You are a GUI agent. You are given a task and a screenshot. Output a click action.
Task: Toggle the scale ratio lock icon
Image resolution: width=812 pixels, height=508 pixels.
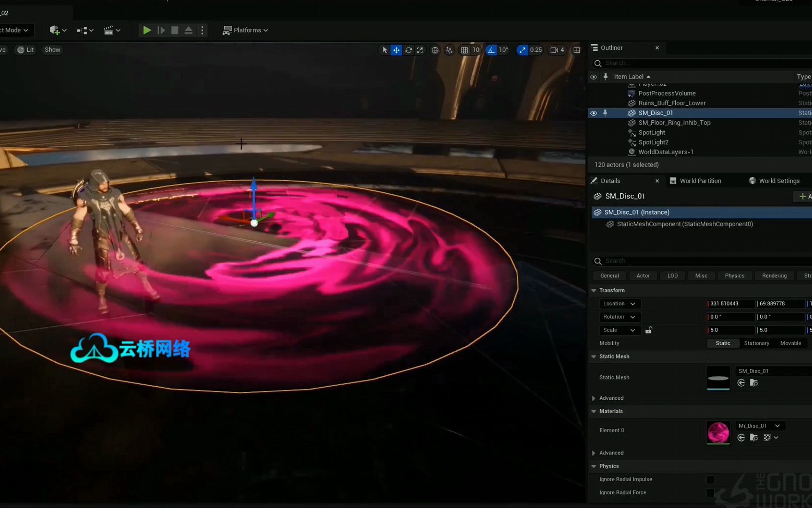[x=648, y=330]
